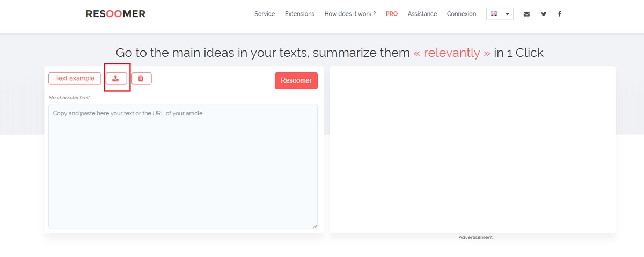Open the Assistance page
This screenshot has height=257, width=644.
[422, 14]
